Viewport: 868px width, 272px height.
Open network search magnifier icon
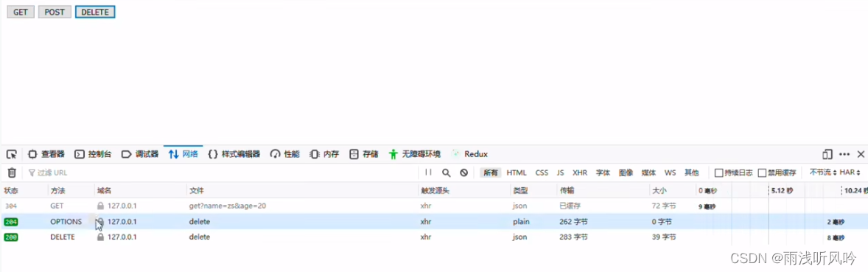click(447, 172)
